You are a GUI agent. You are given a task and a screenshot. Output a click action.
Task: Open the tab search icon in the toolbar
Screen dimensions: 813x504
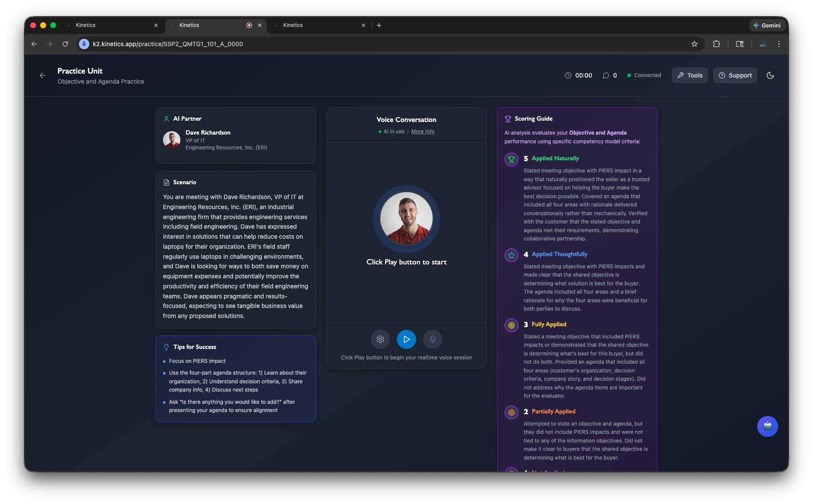tap(740, 44)
